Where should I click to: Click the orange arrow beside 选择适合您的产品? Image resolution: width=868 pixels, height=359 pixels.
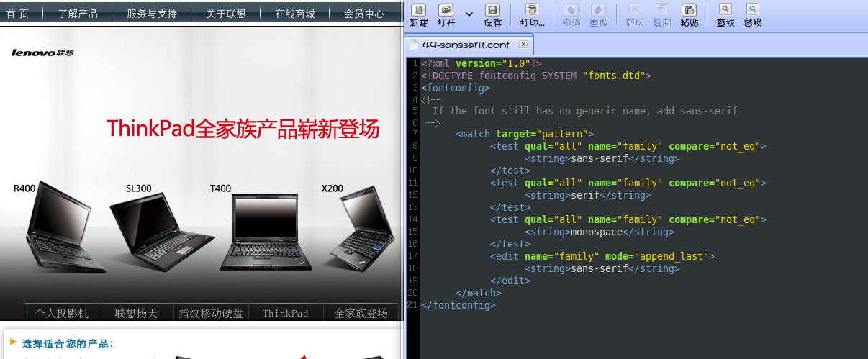click(x=12, y=343)
